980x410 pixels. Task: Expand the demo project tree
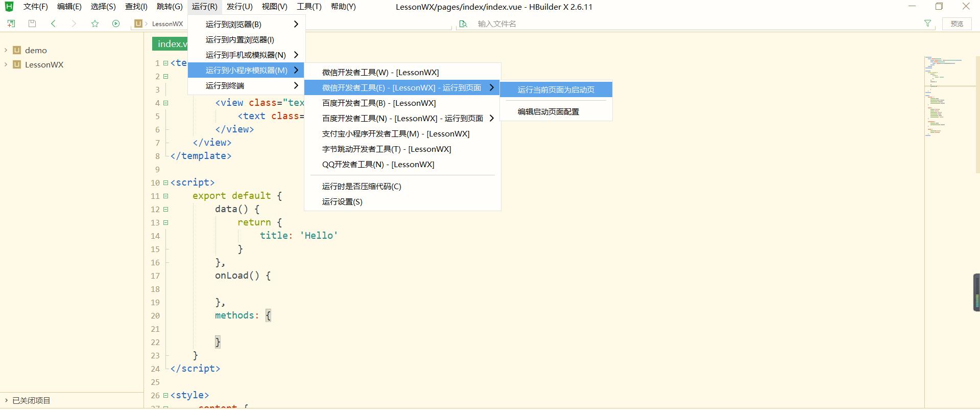pos(6,50)
